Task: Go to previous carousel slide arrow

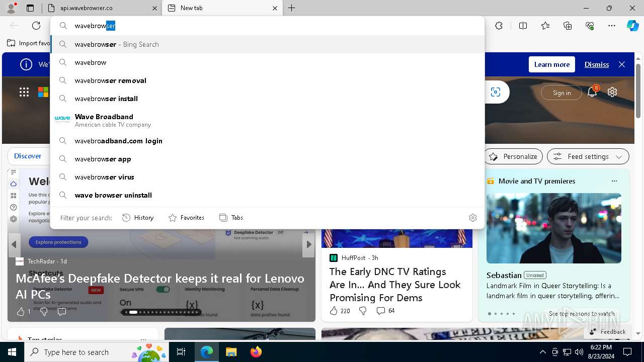Action: click(x=14, y=244)
